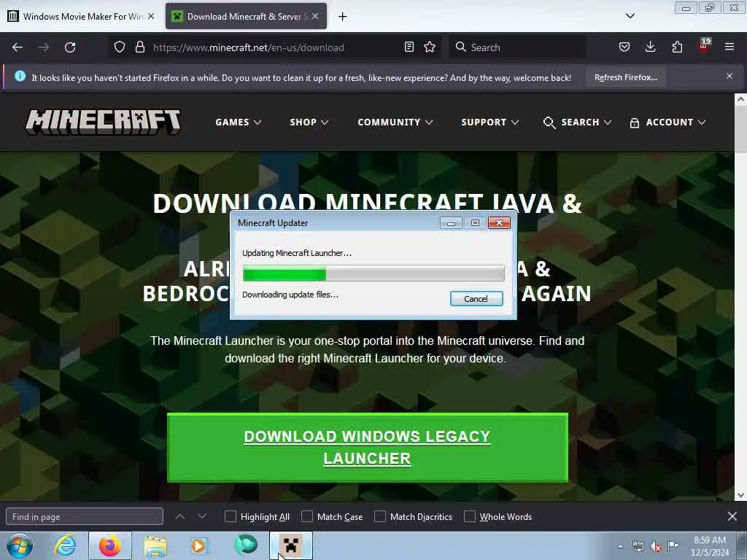Open the extensions puzzle icon
This screenshot has width=747, height=560.
point(677,47)
